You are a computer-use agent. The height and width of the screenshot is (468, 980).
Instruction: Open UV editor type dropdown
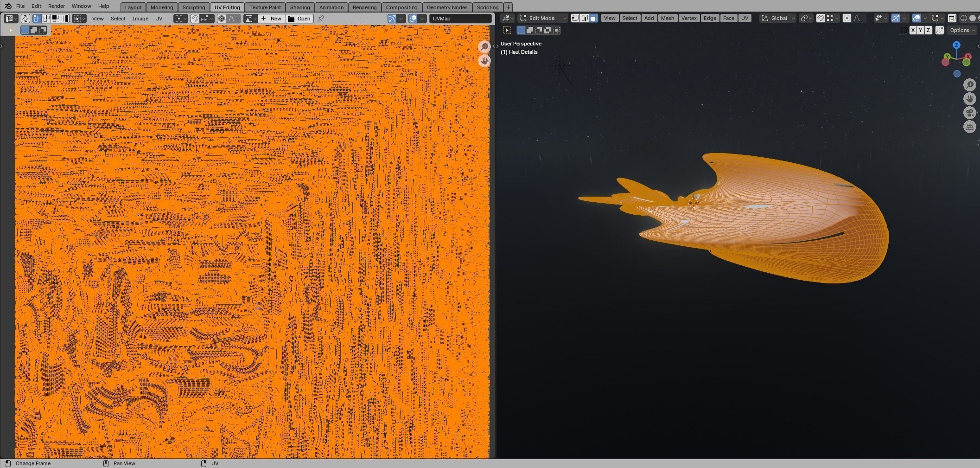pos(12,19)
